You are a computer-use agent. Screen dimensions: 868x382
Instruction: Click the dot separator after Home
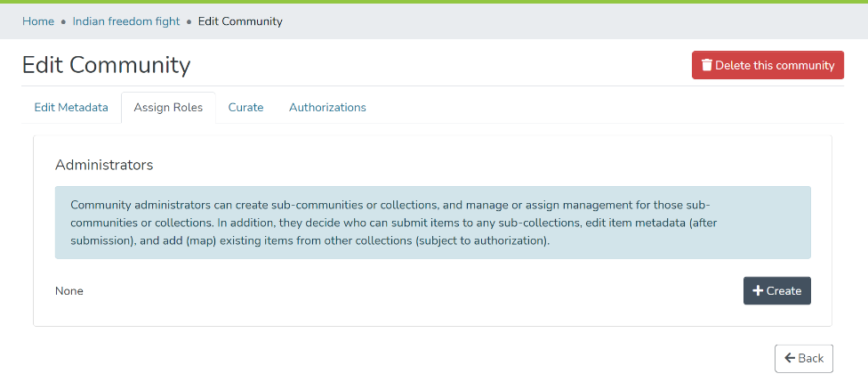click(63, 21)
